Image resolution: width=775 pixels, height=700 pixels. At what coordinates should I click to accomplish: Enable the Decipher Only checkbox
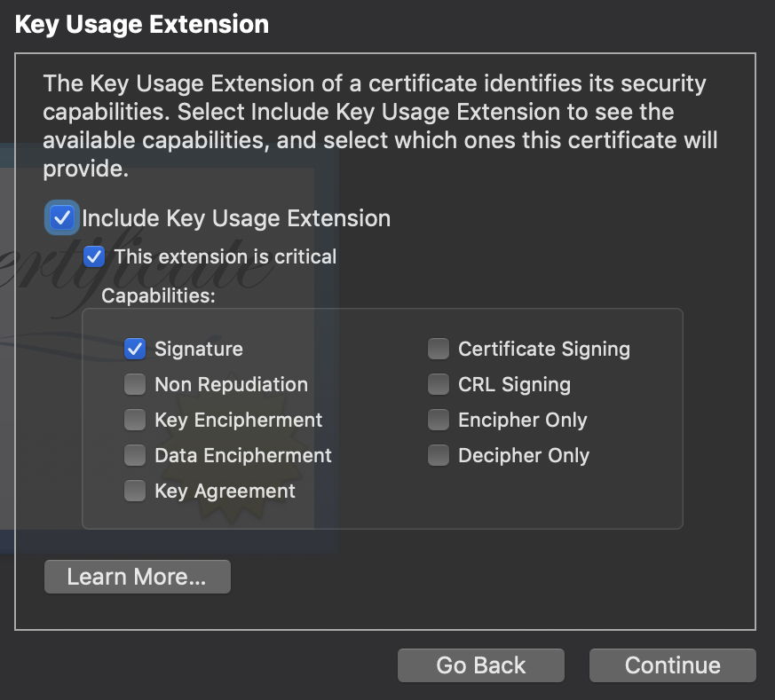[x=439, y=456]
